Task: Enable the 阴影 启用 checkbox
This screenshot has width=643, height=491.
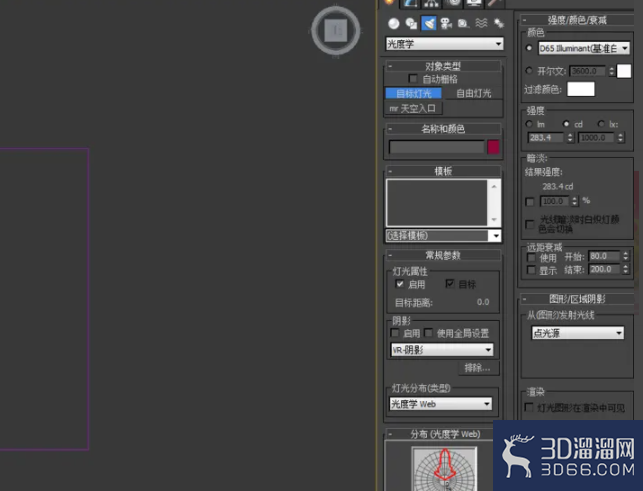Action: click(394, 333)
